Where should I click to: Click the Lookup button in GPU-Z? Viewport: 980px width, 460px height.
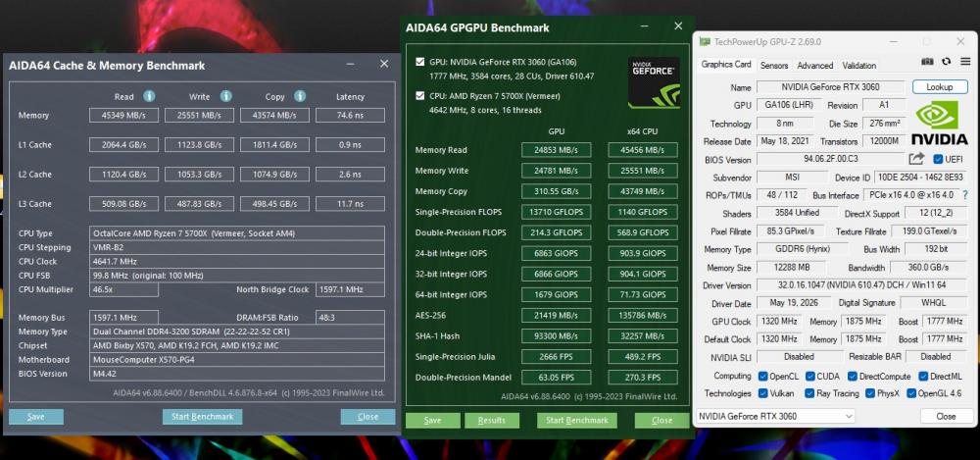pyautogui.click(x=940, y=87)
